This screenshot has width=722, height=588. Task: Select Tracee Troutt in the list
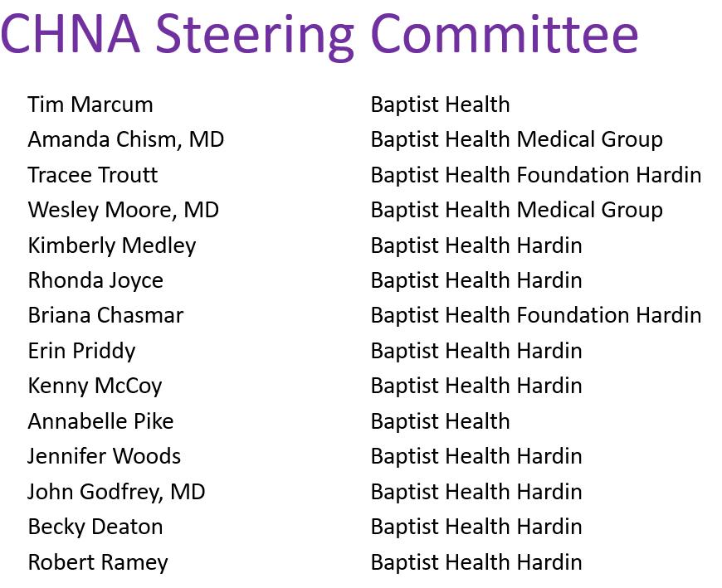tap(93, 175)
